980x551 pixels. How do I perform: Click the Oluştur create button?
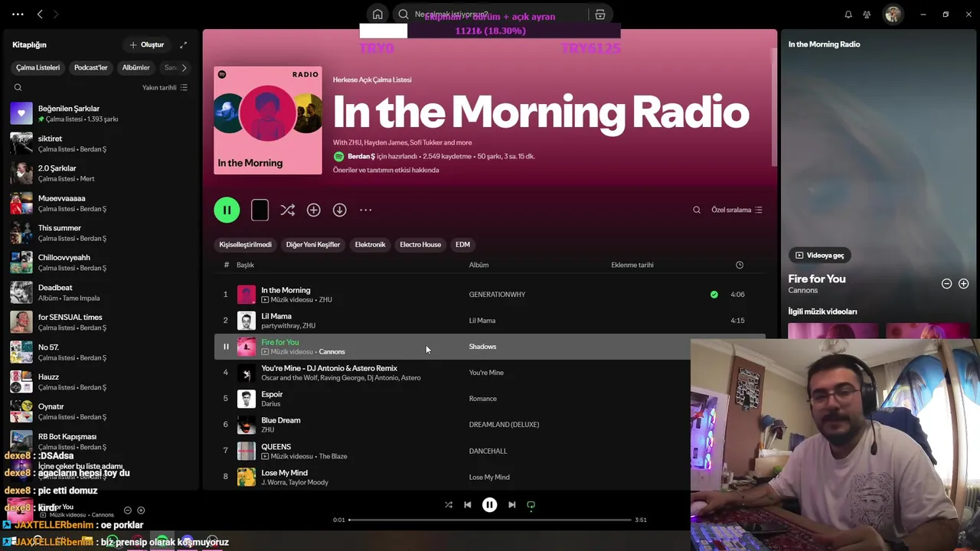pos(146,44)
